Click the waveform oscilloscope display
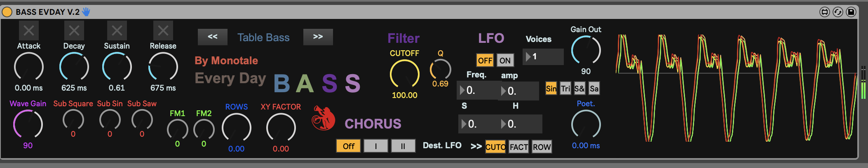This screenshot has width=868, height=168. (736, 89)
